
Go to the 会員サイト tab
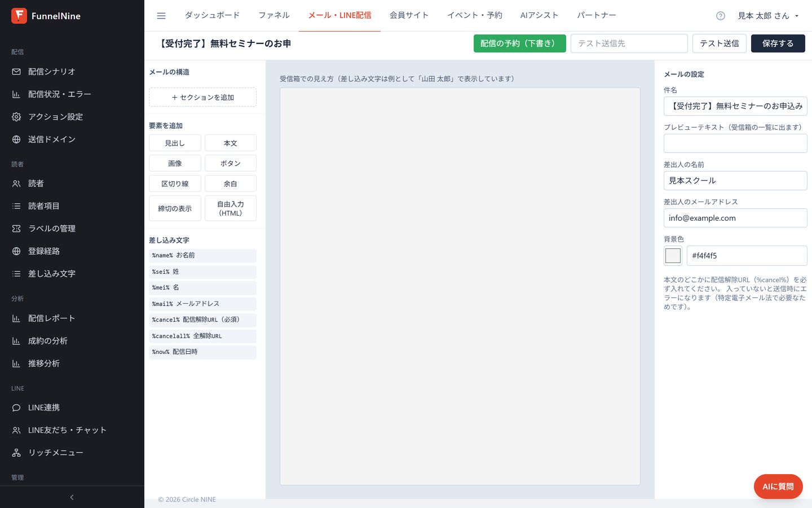pos(409,15)
